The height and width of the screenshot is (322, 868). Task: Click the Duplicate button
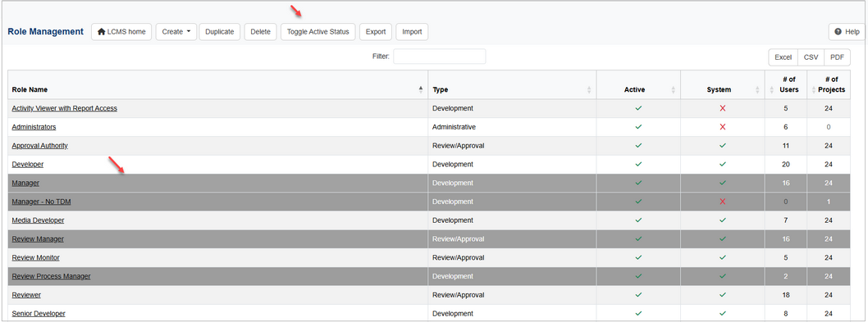click(x=220, y=31)
